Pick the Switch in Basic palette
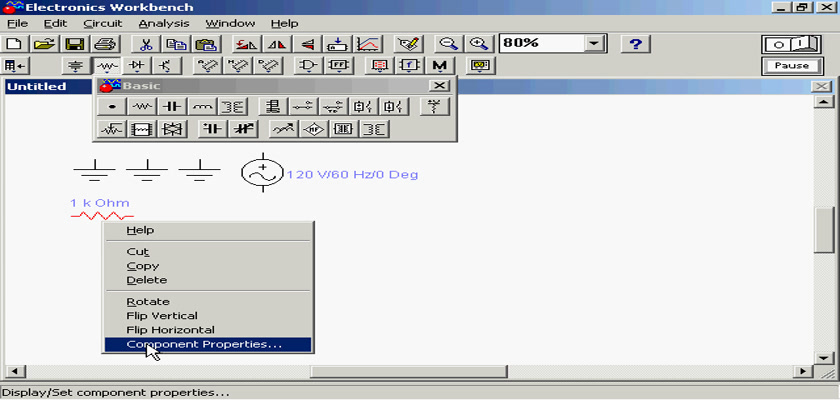This screenshot has width=840, height=400. click(304, 107)
